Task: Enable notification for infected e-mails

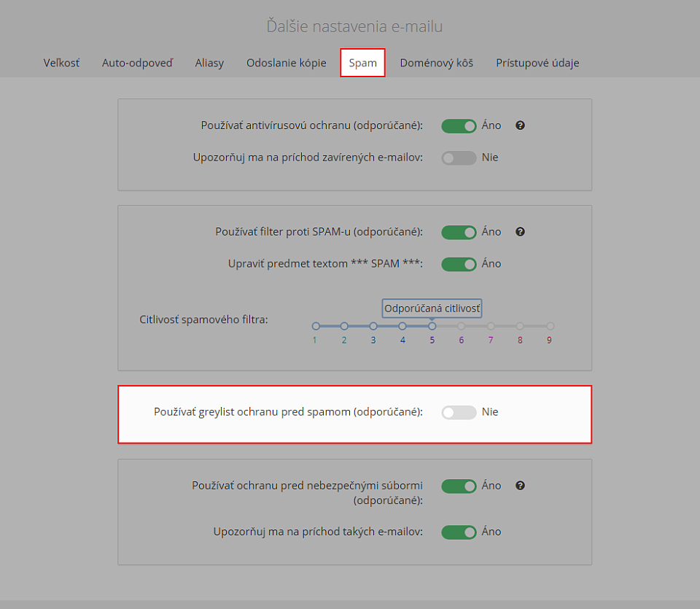Action: point(459,158)
